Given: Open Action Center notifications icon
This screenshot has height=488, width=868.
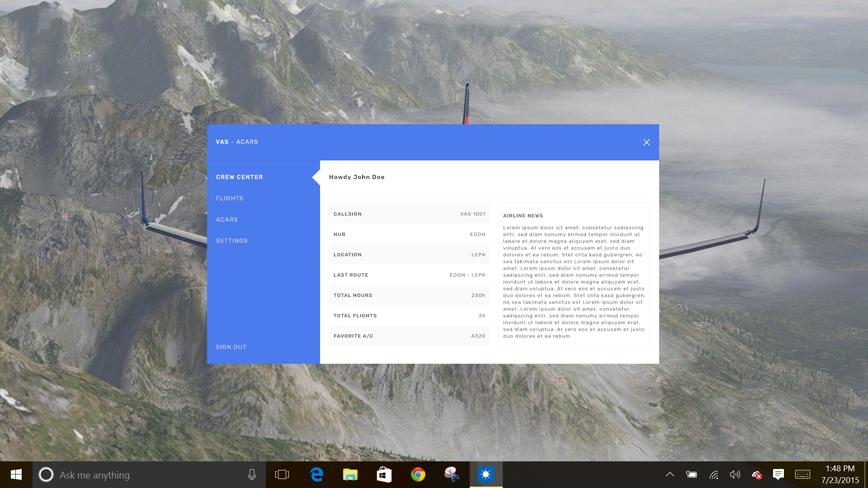Looking at the screenshot, I should tap(778, 474).
